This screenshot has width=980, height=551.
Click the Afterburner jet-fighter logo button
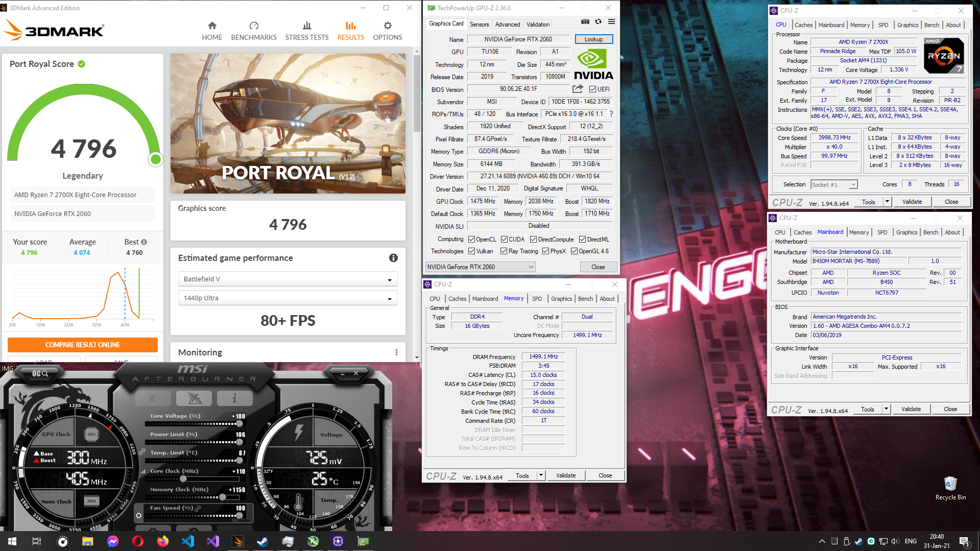[x=194, y=398]
